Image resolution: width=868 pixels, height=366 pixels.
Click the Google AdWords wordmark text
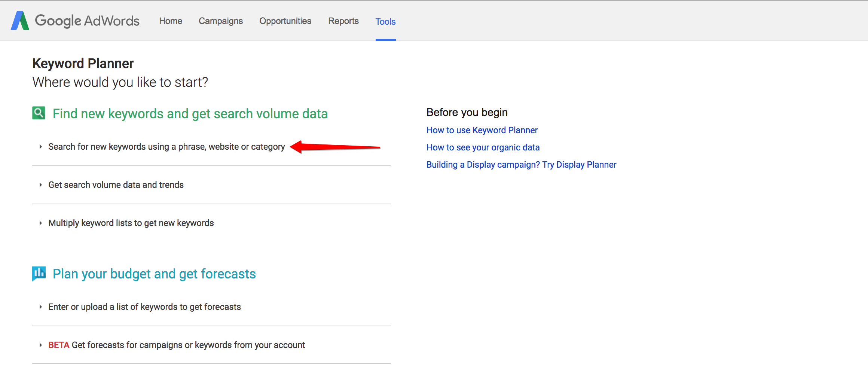87,21
